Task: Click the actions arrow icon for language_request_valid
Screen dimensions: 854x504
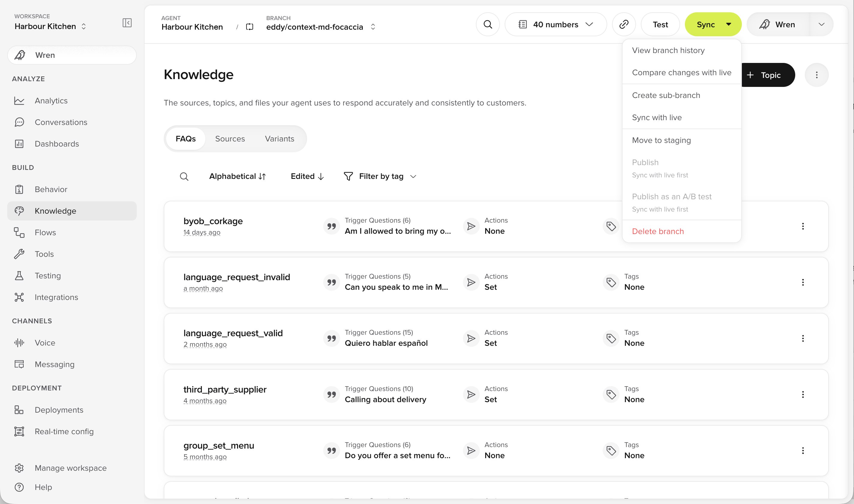Action: coord(471,338)
